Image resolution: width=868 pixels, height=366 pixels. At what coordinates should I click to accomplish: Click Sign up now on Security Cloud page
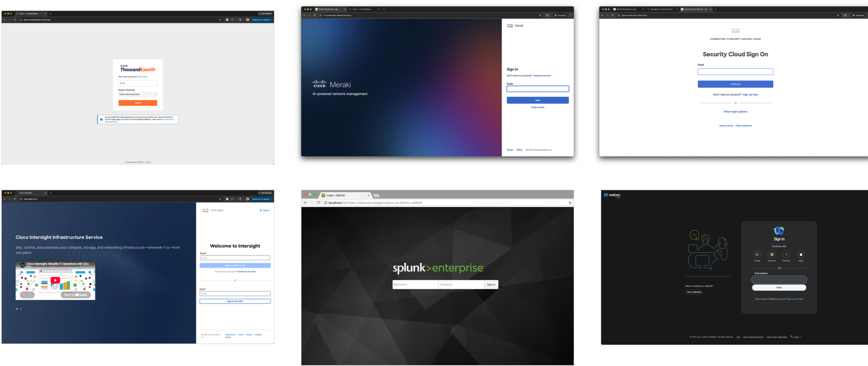coord(750,95)
